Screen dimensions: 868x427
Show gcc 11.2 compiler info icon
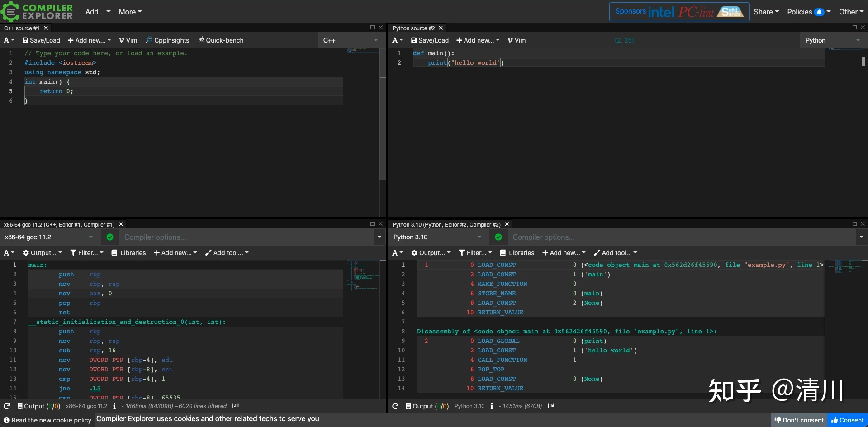pos(114,406)
